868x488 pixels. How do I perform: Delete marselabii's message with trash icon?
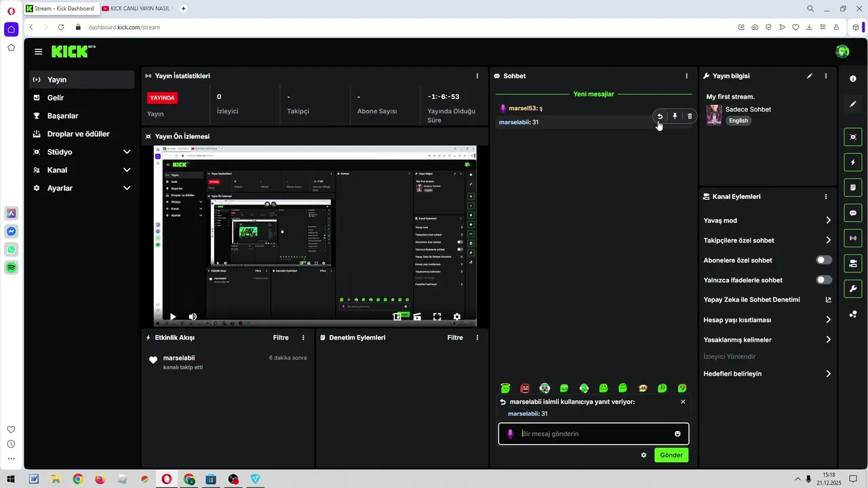(690, 117)
